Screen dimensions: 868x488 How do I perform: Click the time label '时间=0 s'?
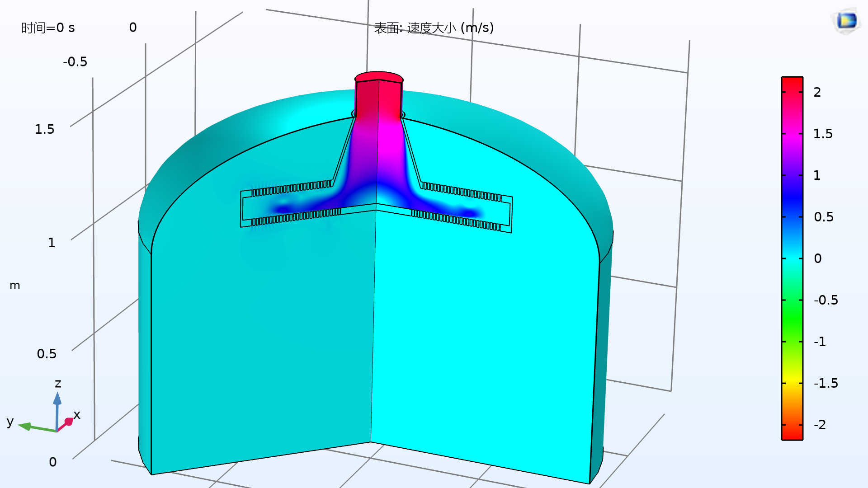click(x=48, y=28)
